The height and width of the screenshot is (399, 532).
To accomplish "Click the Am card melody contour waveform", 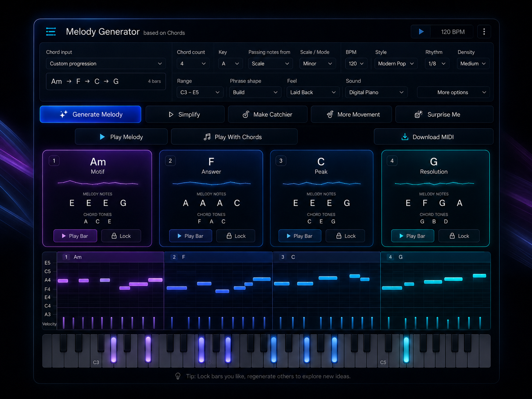I will tap(98, 182).
